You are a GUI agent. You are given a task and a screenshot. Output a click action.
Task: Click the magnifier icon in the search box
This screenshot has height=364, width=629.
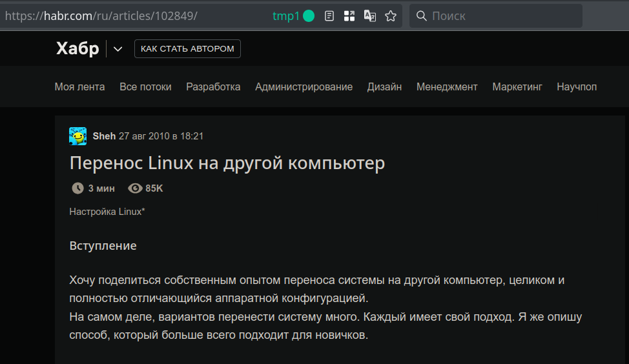click(421, 16)
